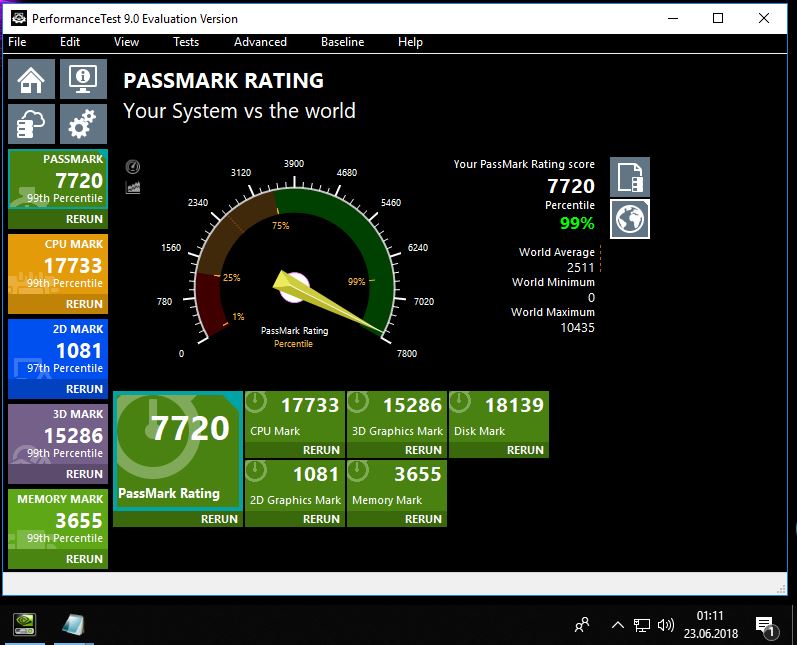Open NVIDIA app in the taskbar
The height and width of the screenshot is (645, 797).
[x=24, y=625]
